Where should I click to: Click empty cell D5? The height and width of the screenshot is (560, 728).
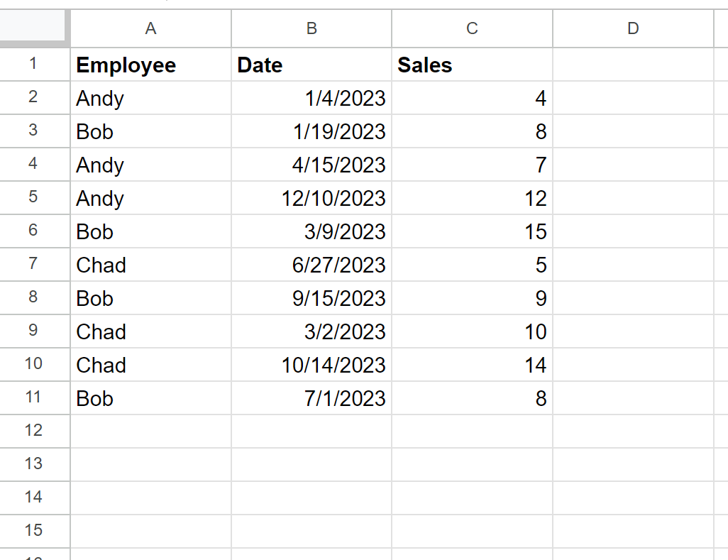click(x=634, y=198)
